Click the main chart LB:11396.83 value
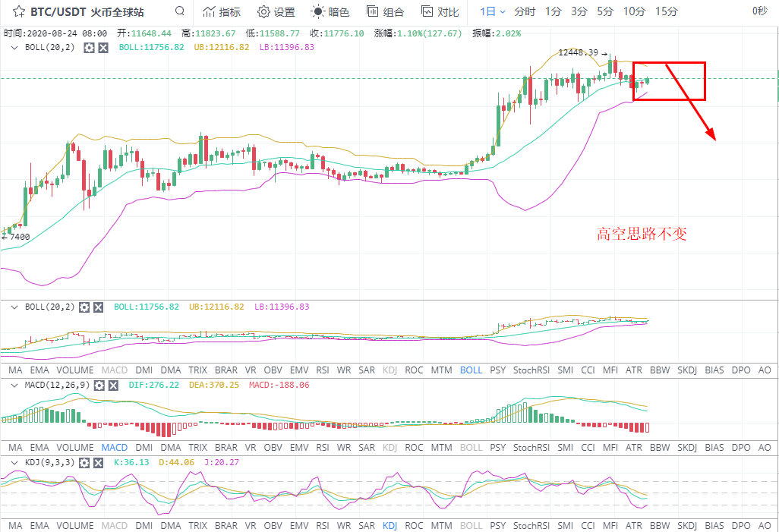 (287, 47)
